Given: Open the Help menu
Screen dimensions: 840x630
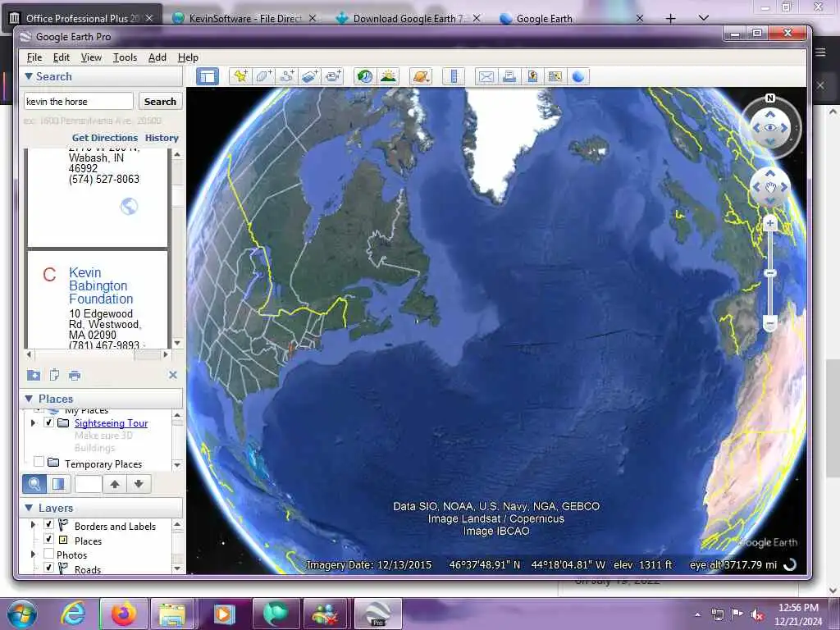Looking at the screenshot, I should tap(188, 57).
